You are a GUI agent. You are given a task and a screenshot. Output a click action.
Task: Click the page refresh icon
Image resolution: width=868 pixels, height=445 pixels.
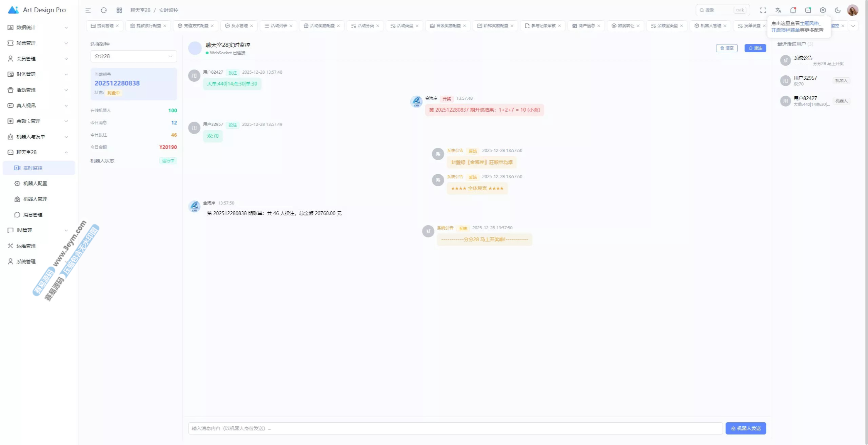click(x=104, y=10)
